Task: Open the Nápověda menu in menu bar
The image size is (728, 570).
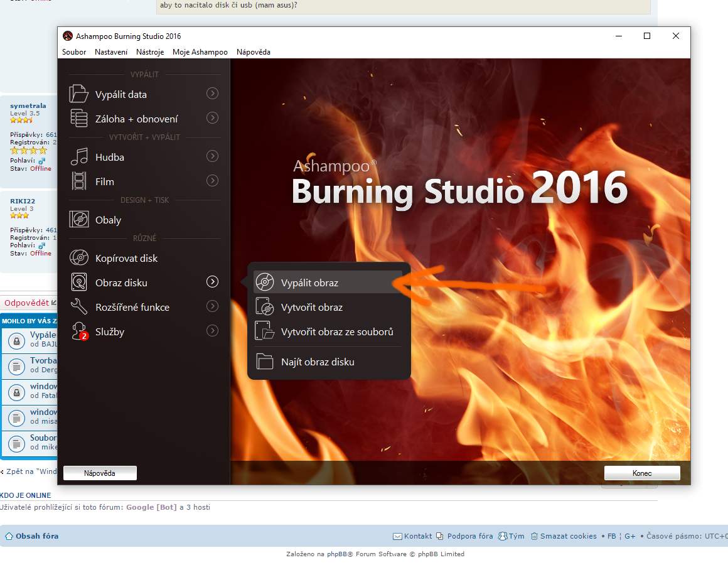Action: coord(254,52)
